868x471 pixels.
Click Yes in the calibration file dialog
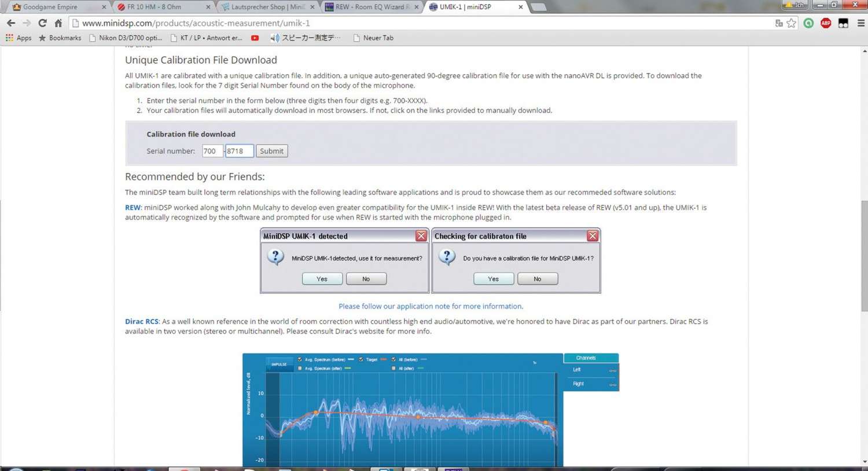(493, 279)
